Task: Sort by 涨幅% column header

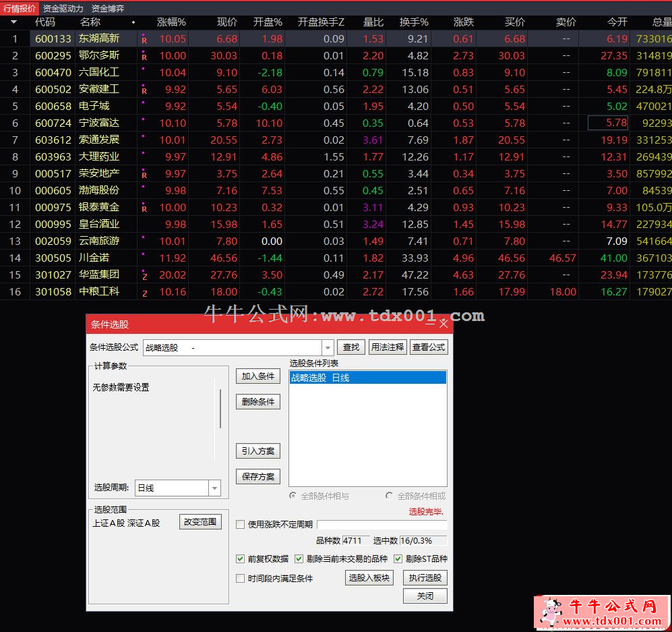Action: 171,22
